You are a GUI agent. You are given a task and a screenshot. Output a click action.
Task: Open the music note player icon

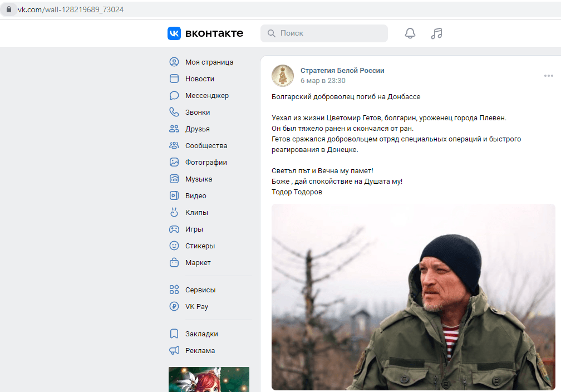pos(436,33)
